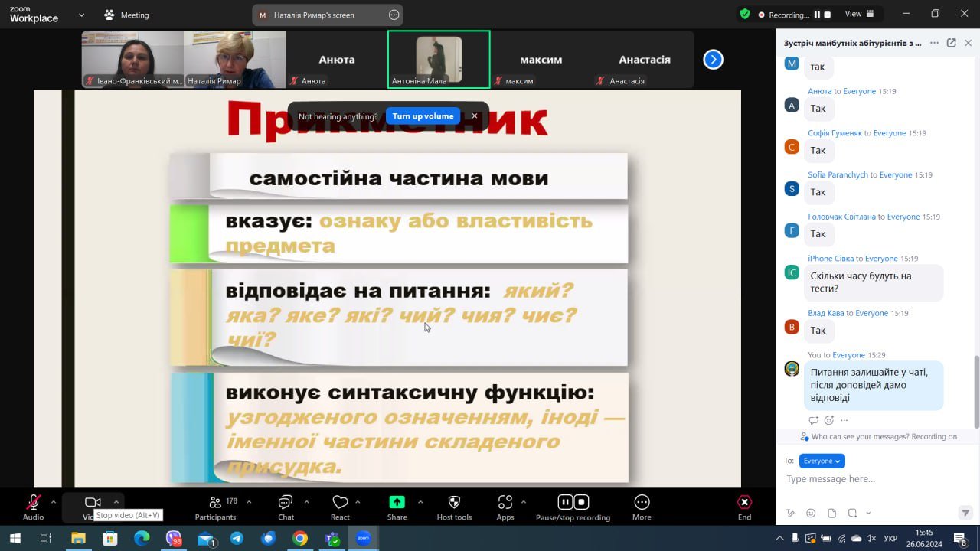This screenshot has width=980, height=551.
Task: Open the Everyone recipient dropdown
Action: pos(822,461)
